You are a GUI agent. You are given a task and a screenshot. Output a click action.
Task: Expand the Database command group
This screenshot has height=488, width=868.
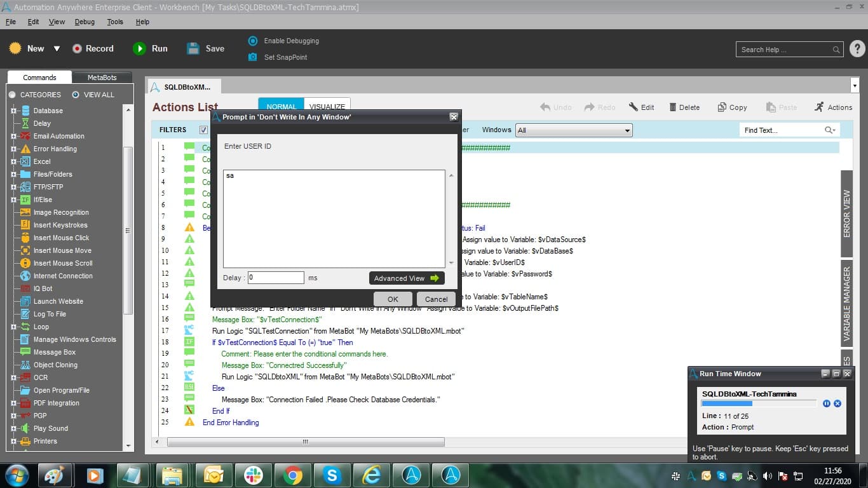13,111
